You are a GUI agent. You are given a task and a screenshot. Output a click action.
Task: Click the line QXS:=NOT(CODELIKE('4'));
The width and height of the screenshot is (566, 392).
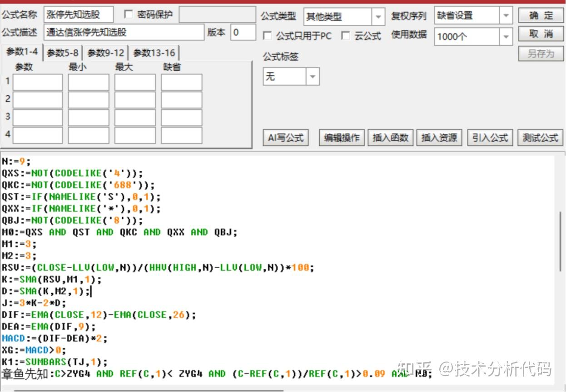(72, 173)
